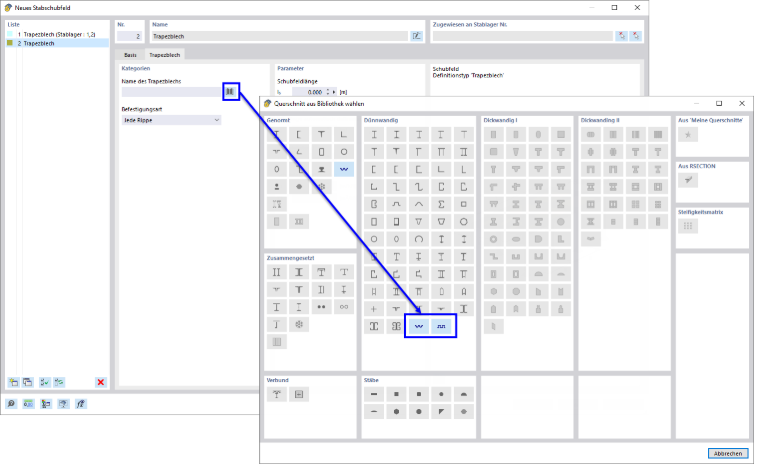Open the Aus RSECTION import icon
Image resolution: width=760 pixels, height=471 pixels.
[x=688, y=180]
